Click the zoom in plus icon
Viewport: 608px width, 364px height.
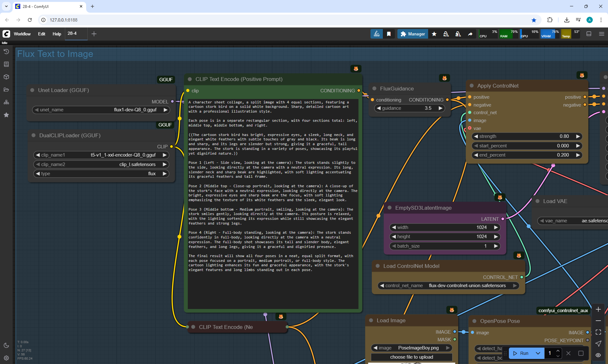click(598, 309)
